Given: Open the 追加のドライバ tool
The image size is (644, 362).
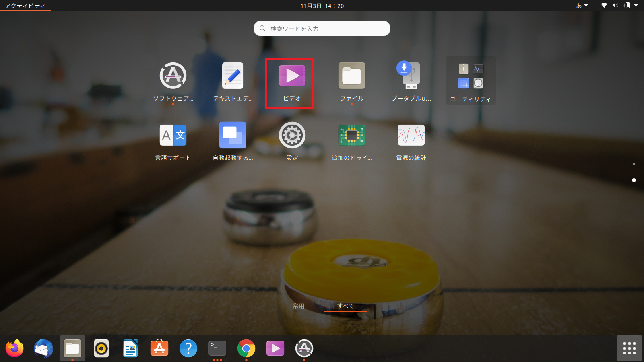Looking at the screenshot, I should 351,136.
